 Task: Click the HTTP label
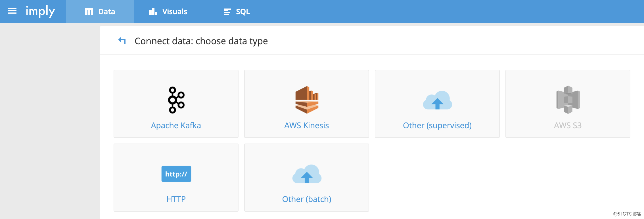click(x=176, y=199)
